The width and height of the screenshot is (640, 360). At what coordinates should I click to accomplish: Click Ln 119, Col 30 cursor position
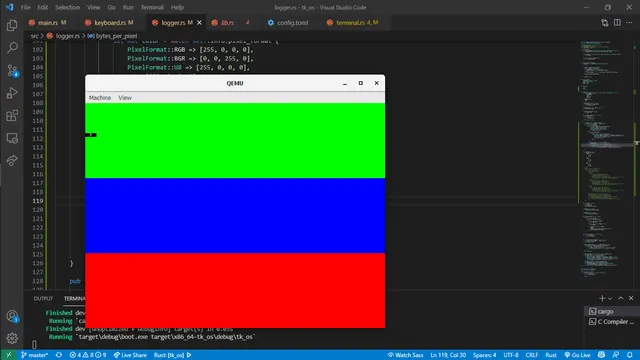[x=448, y=355]
